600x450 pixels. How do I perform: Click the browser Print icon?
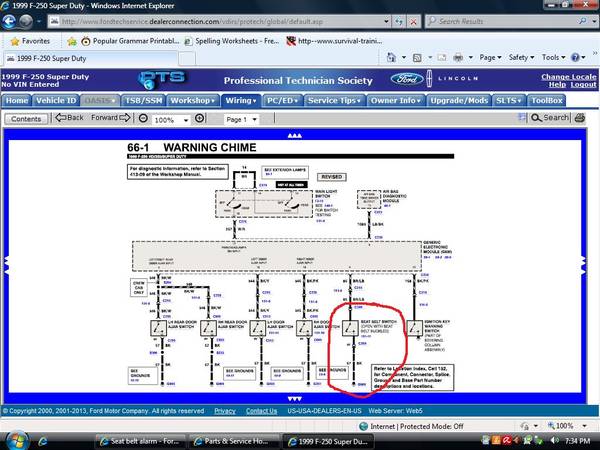(458, 57)
